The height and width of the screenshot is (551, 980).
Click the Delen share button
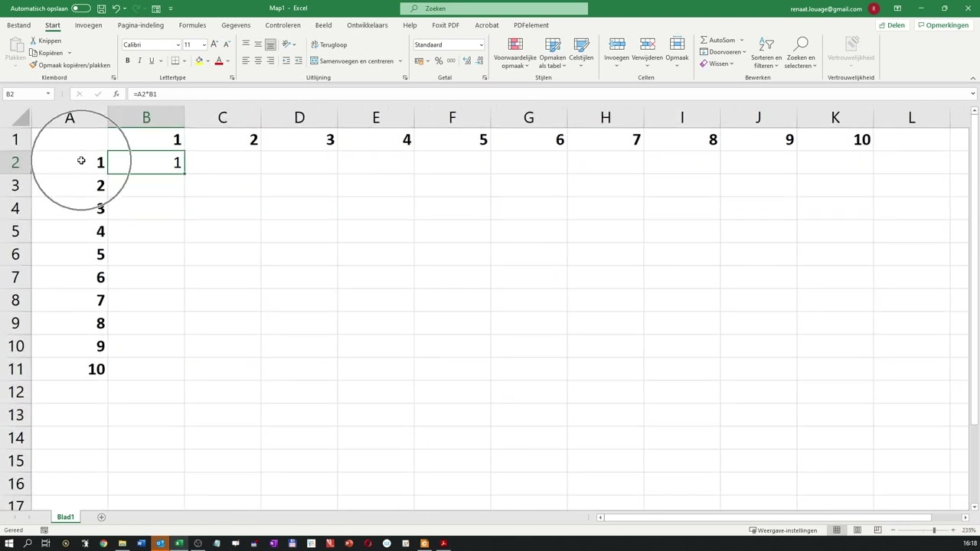pyautogui.click(x=892, y=25)
